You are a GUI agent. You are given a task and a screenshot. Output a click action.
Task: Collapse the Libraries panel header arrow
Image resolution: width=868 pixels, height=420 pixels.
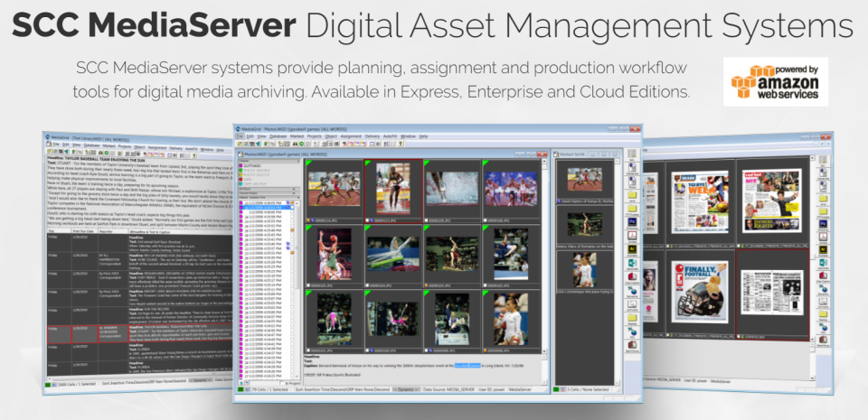click(x=298, y=161)
